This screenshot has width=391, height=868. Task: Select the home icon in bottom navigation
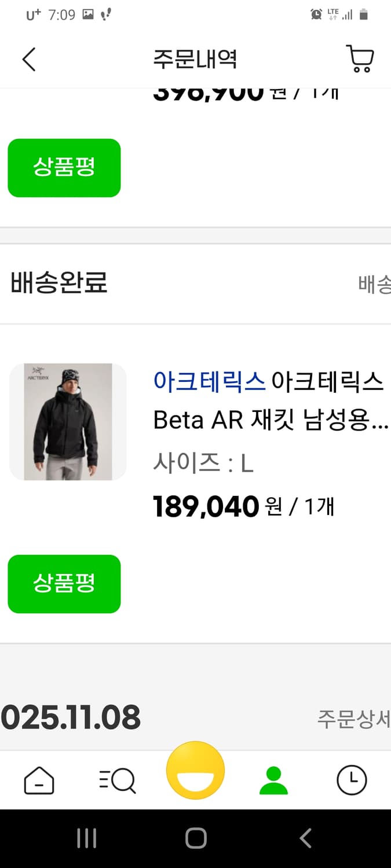coord(39,779)
